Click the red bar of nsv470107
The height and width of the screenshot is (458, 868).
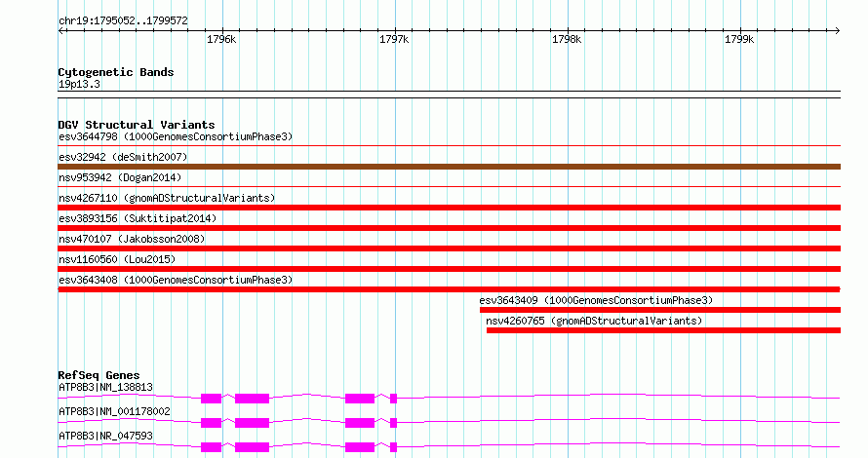click(x=449, y=248)
